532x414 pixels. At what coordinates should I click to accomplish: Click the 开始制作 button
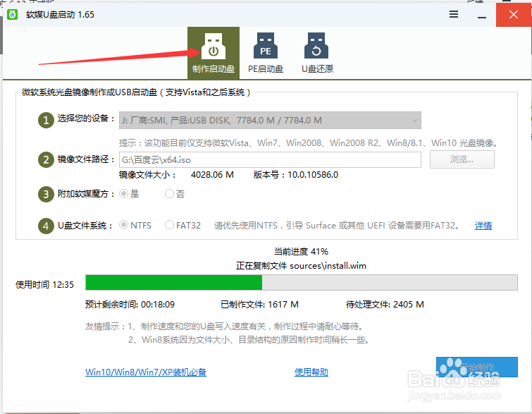[477, 367]
